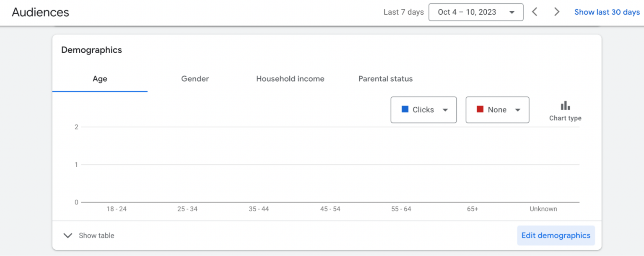
Task: Open the Clicks metric dropdown
Action: click(423, 110)
